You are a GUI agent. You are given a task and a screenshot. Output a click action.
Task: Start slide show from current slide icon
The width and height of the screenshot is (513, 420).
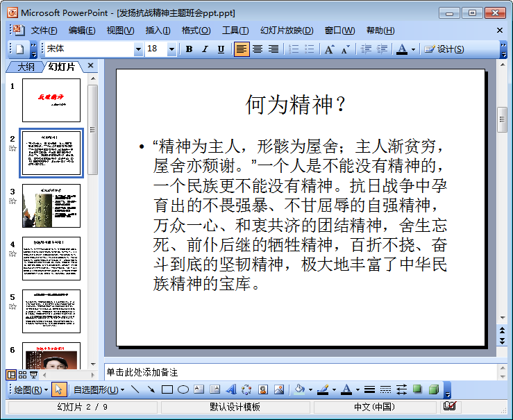coord(33,375)
